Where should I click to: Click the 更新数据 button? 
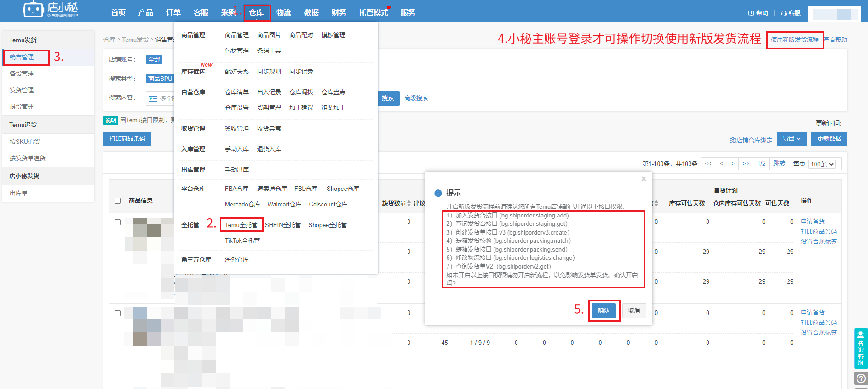coord(829,138)
